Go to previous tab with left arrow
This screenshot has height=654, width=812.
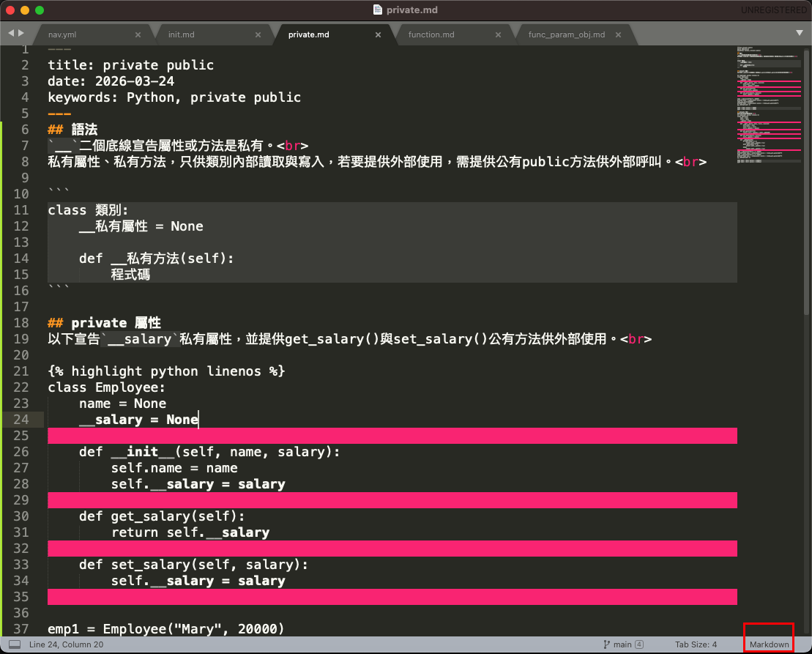click(11, 33)
